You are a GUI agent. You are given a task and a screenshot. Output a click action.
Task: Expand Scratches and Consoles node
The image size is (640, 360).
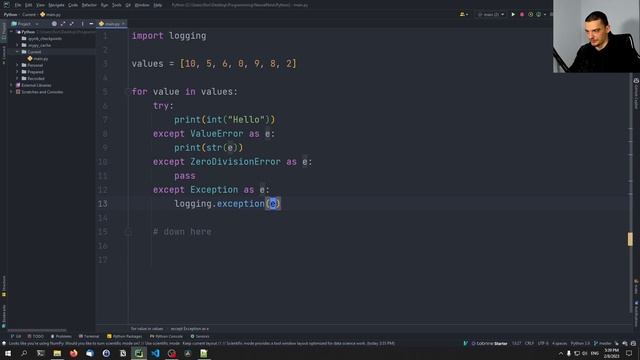click(x=11, y=92)
